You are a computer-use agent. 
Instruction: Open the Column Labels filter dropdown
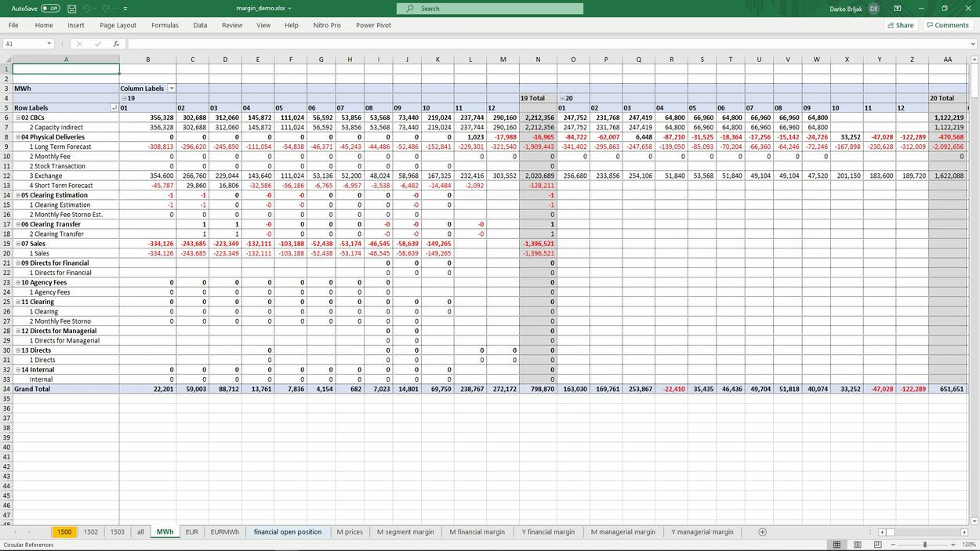point(172,88)
